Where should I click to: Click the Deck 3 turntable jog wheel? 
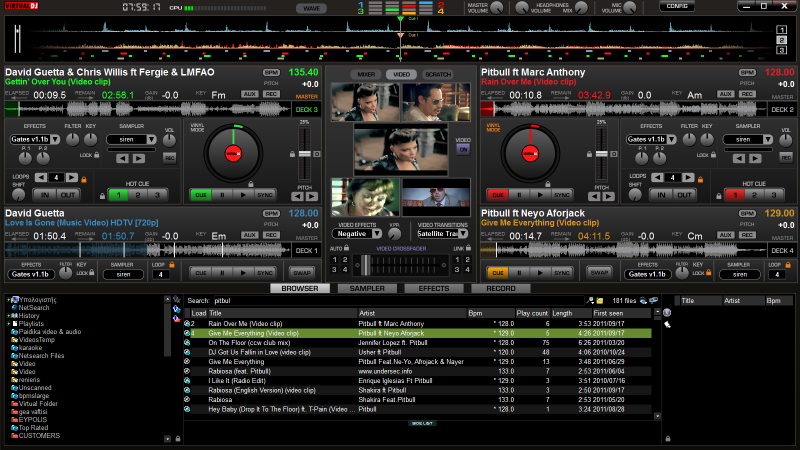(x=233, y=153)
